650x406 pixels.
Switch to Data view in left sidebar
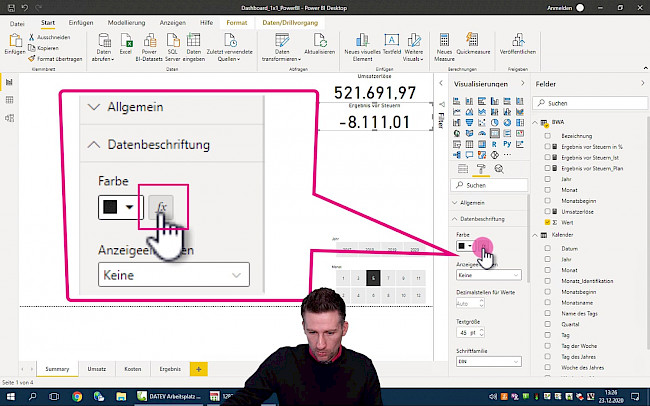(9, 100)
